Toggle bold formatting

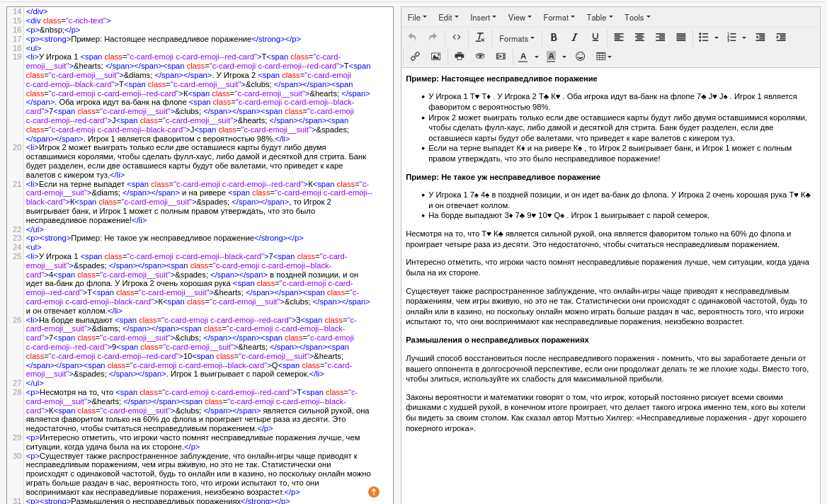click(553, 38)
